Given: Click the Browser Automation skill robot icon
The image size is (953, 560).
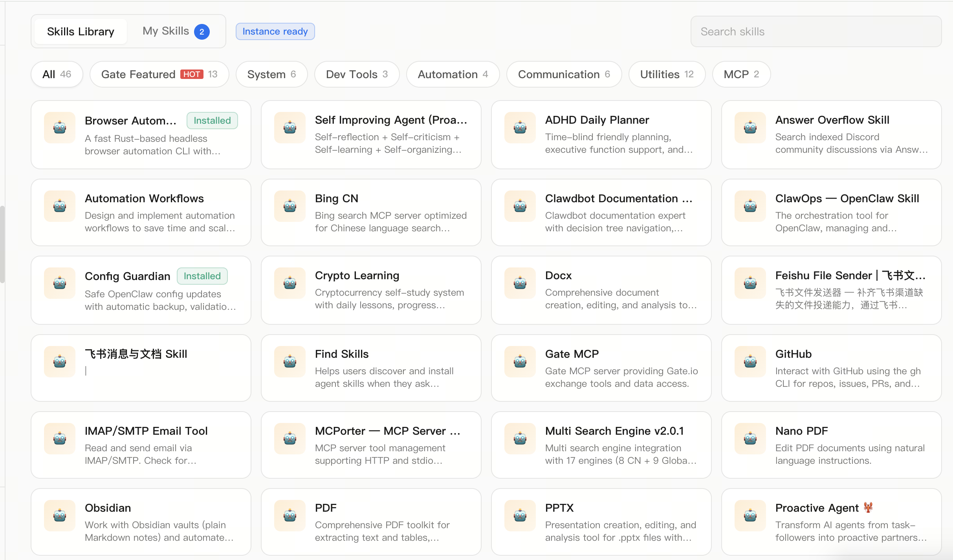Looking at the screenshot, I should [60, 128].
